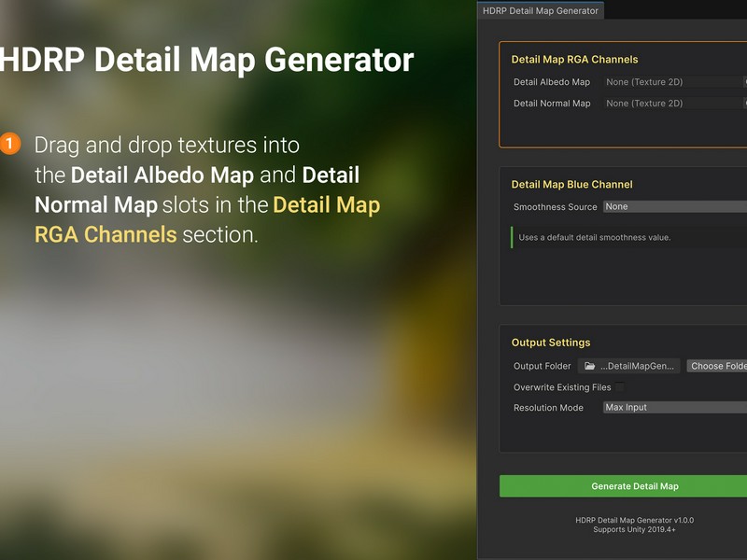Click the 'Supports Unity 2019.4+' text
747x560 pixels.
(635, 529)
